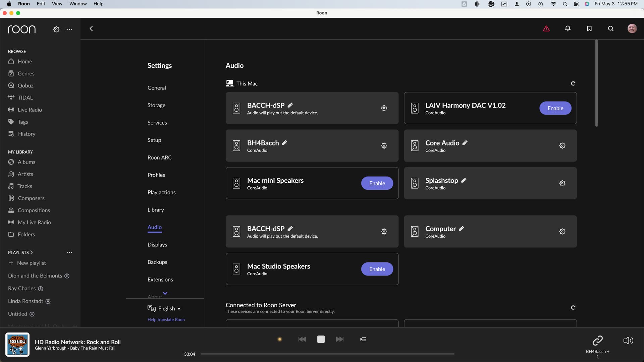
Task: Open notifications bell
Action: 568,28
